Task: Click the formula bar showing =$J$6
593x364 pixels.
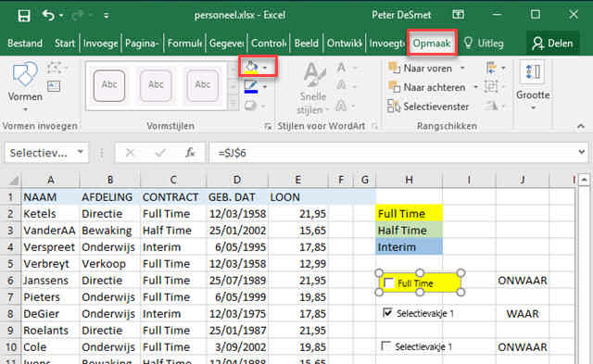Action: (x=393, y=153)
